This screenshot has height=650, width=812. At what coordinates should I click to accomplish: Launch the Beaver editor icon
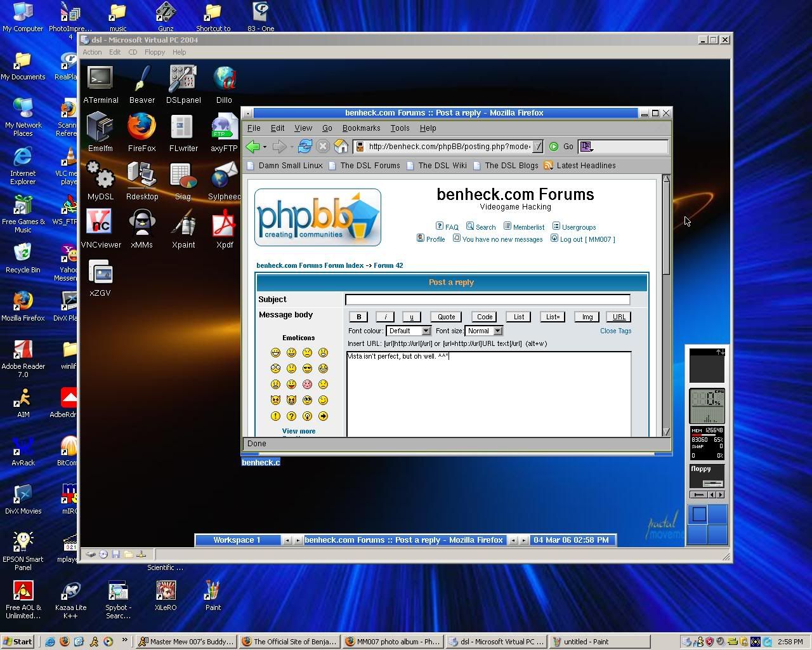click(x=142, y=79)
